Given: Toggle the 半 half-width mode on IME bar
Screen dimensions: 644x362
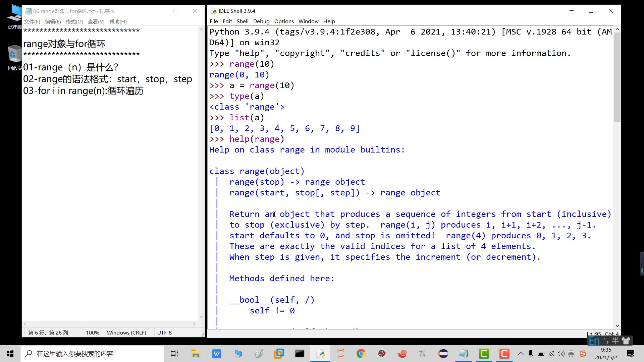Looking at the screenshot, I should (615, 341).
